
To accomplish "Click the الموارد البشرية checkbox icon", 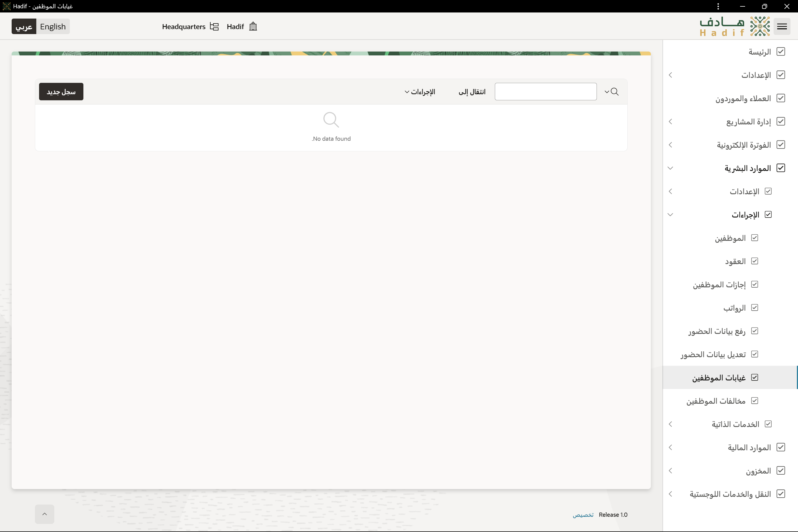I will [x=781, y=168].
